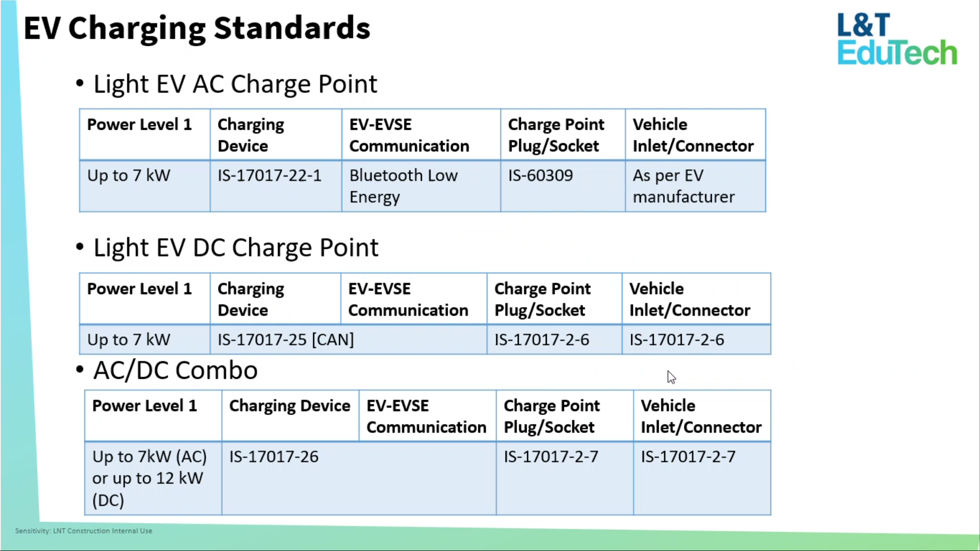Viewport: 980px width, 551px height.
Task: Click IS-17017-2-6 under Charge Point Plug/Socket
Action: point(542,340)
